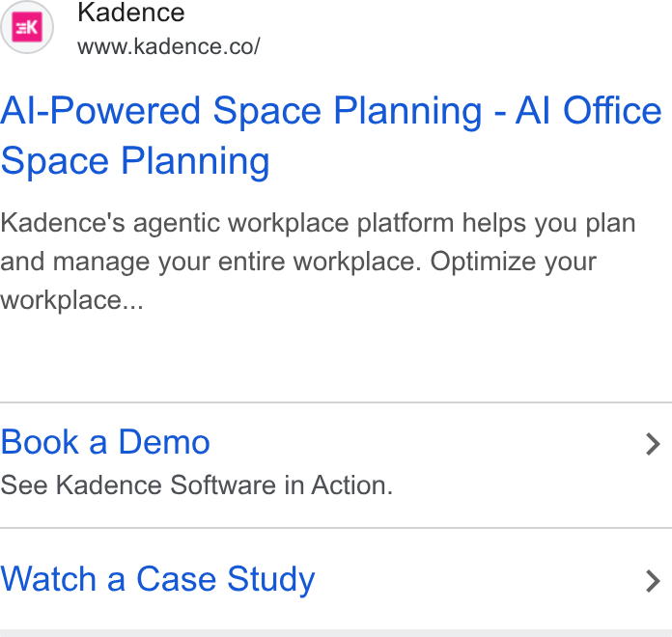Click the second headline line "Space Planning"
Image resolution: width=672 pixels, height=637 pixels.
tap(135, 161)
